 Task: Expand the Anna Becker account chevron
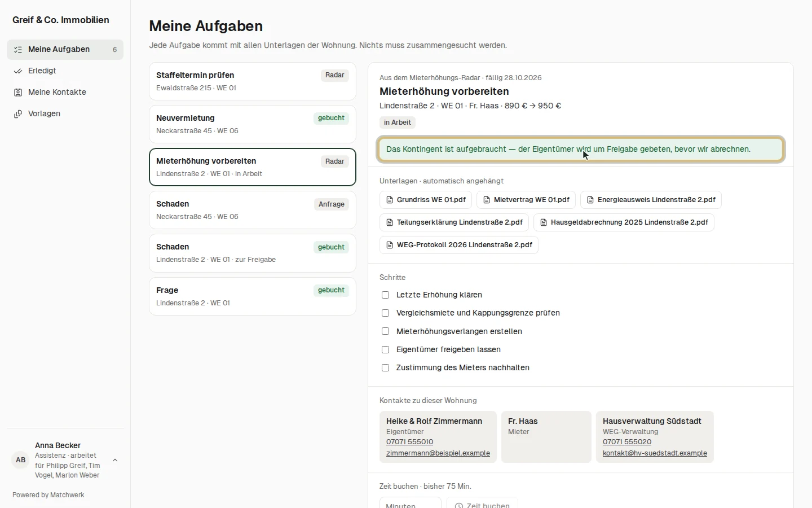115,460
